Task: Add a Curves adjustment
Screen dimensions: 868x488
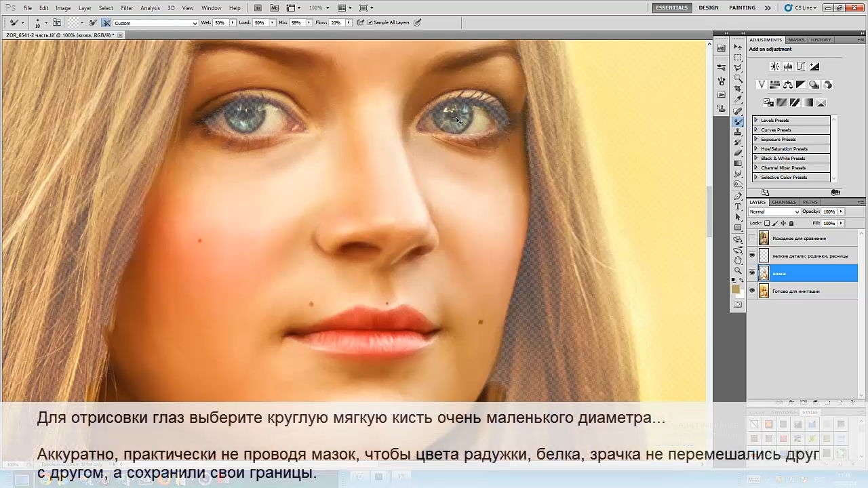Action: 801,66
